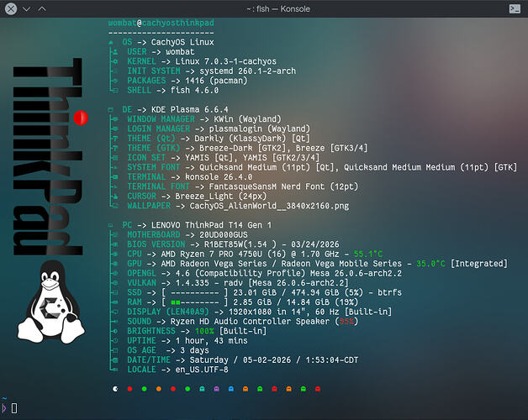The image size is (528, 420).
Task: Click the fish shell prompt cursor
Action: click(x=14, y=408)
